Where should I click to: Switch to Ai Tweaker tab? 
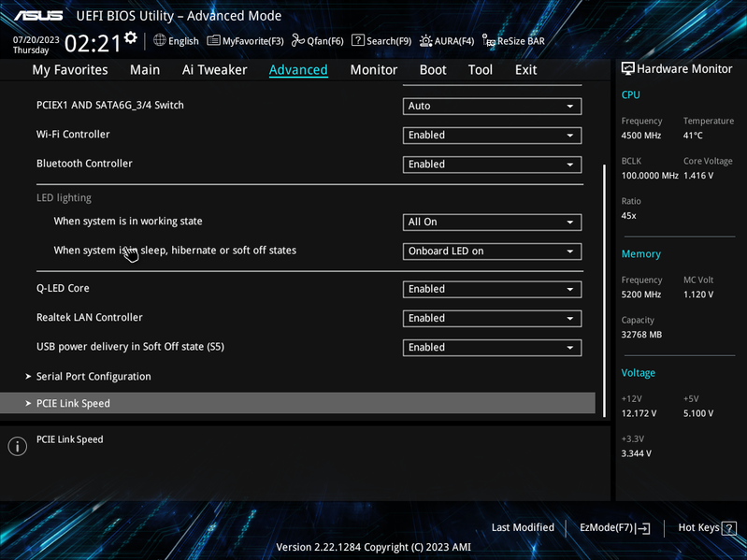(x=214, y=70)
